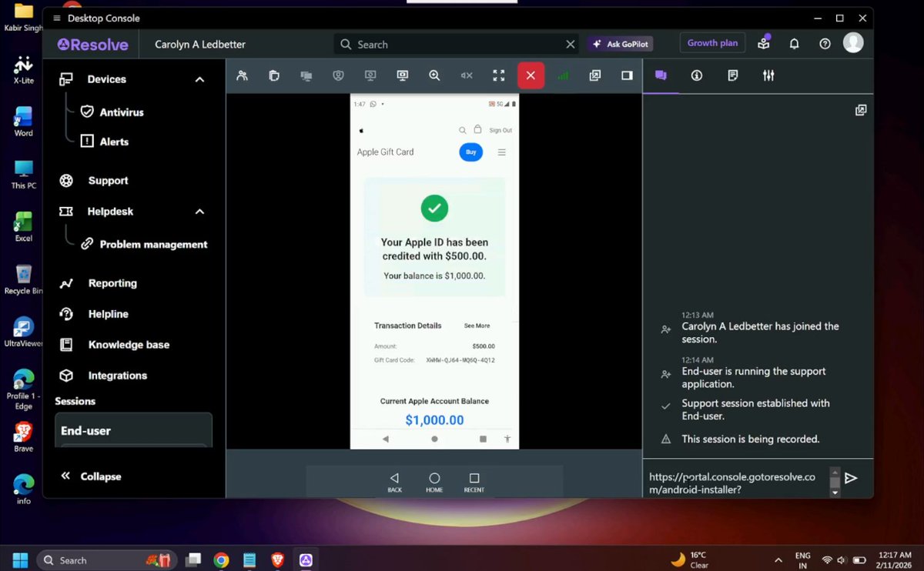Click the send message arrow
The height and width of the screenshot is (571, 924).
coord(851,478)
